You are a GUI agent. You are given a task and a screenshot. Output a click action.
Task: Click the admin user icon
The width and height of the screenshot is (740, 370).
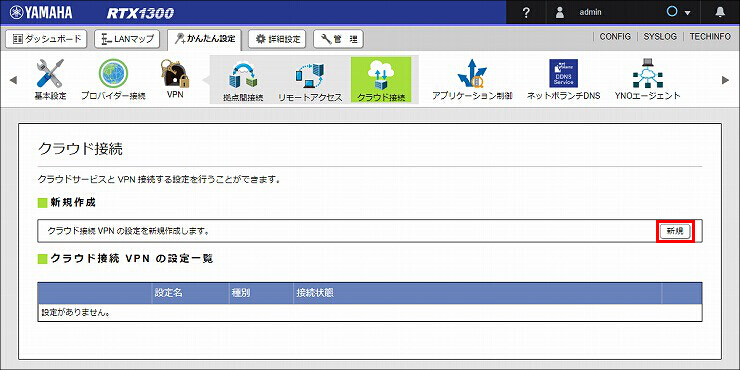point(560,13)
